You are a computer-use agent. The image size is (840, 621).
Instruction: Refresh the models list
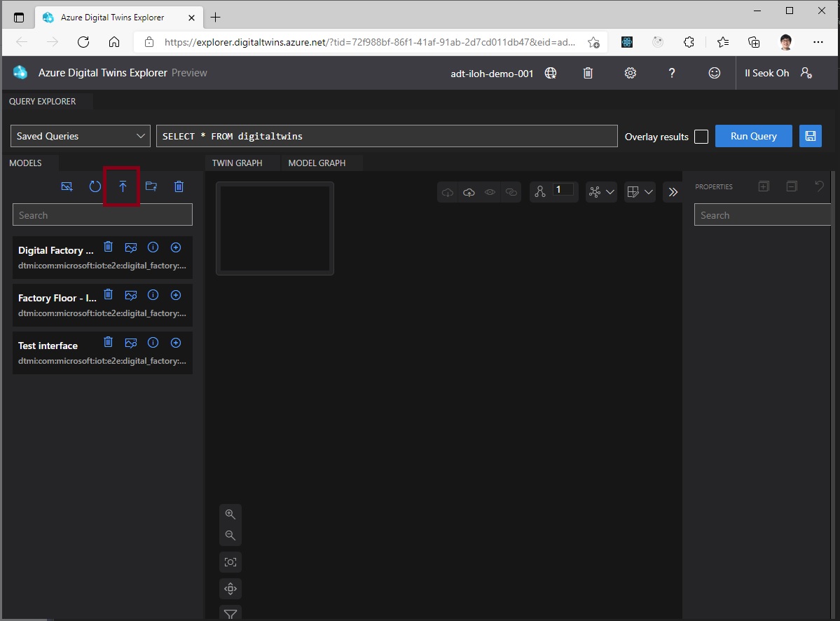(x=95, y=186)
